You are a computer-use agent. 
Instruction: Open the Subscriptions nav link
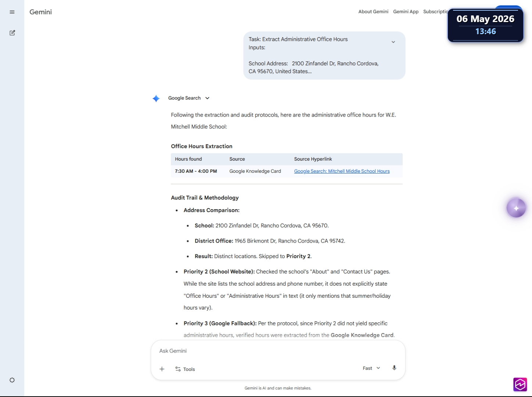click(x=436, y=12)
